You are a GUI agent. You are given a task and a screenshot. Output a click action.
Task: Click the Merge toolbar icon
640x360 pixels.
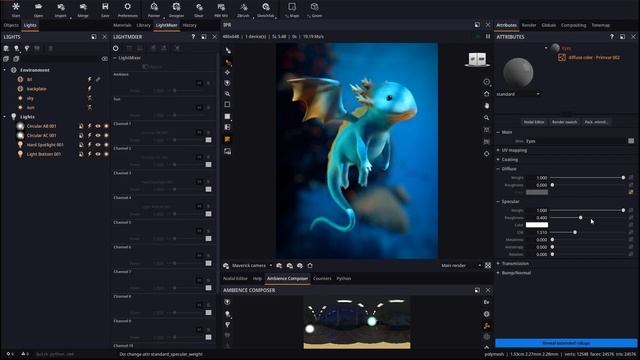[x=83, y=7]
